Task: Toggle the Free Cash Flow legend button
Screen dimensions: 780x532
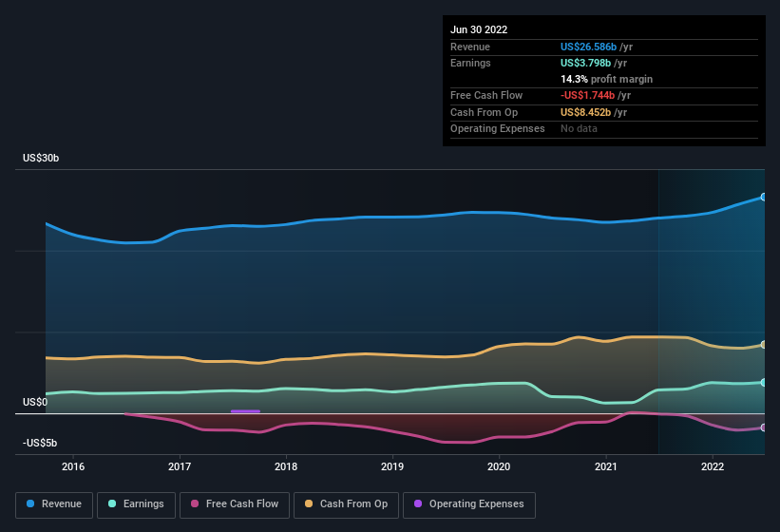Action: 235,504
